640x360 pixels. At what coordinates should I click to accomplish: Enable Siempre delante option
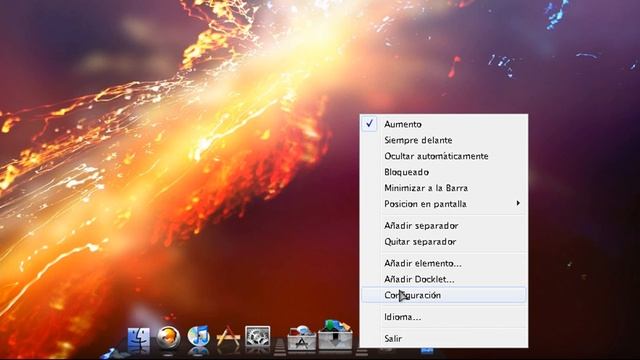(x=444, y=140)
